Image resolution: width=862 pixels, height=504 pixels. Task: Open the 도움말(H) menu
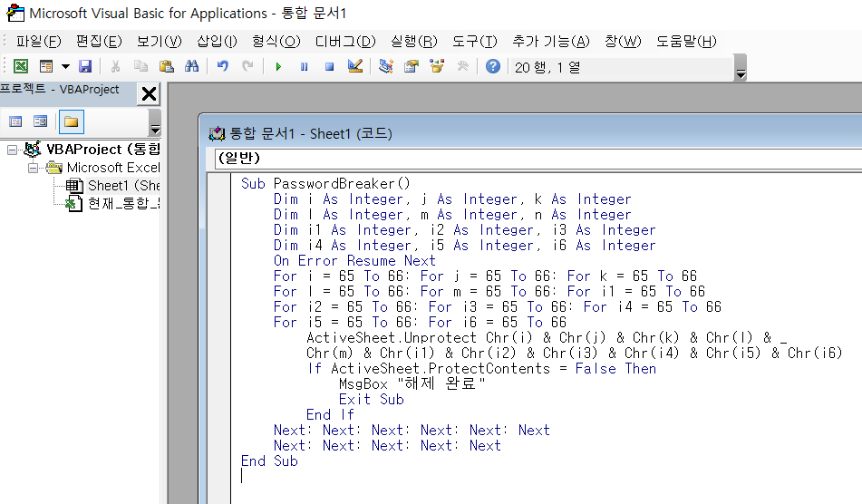[687, 41]
